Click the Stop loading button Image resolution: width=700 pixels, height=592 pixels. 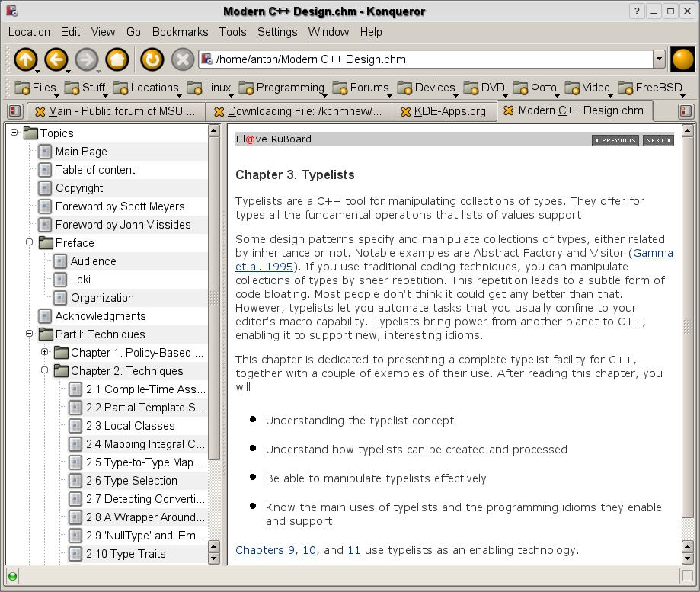pyautogui.click(x=183, y=59)
